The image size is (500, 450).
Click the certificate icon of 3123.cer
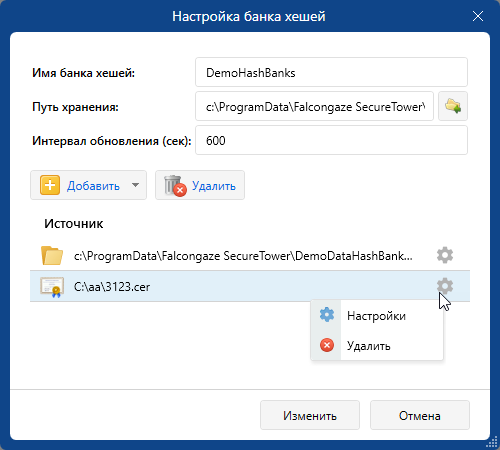coord(52,287)
